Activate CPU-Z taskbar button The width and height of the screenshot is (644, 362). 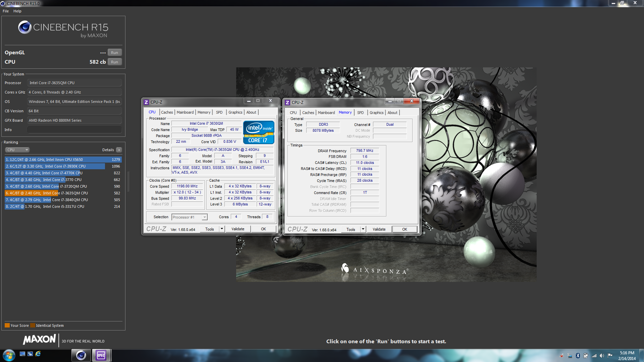[101, 355]
